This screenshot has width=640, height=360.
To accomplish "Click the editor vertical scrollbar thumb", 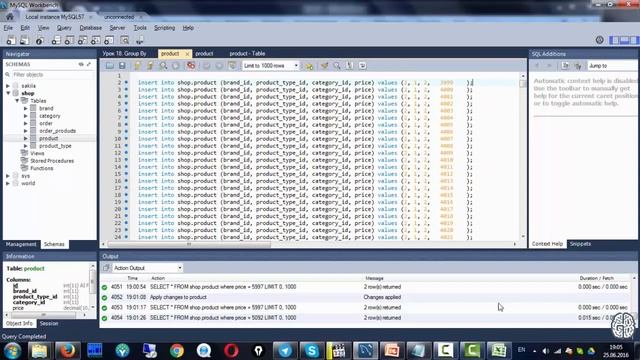I will point(523,83).
